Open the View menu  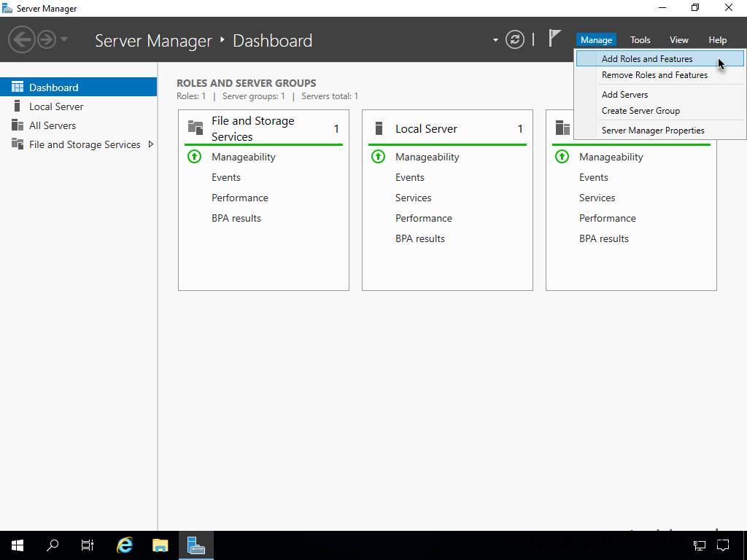(x=679, y=40)
